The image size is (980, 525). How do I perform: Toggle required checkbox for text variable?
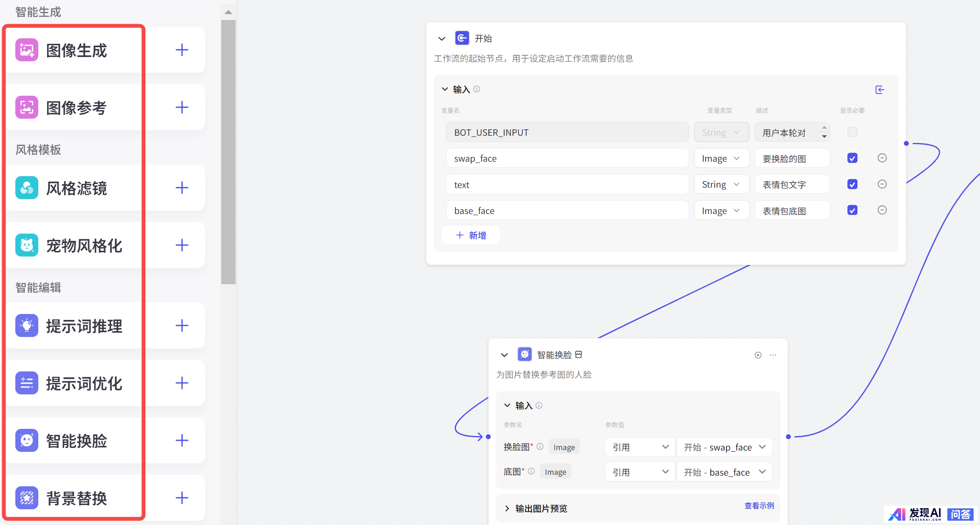tap(852, 184)
